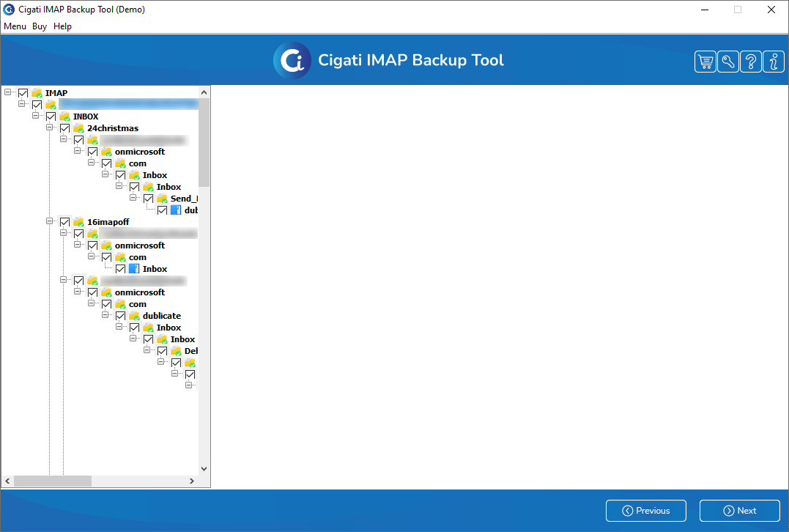Screen dimensions: 789x532
Task: Close the Cigati IMAP Backup window
Action: [x=771, y=10]
